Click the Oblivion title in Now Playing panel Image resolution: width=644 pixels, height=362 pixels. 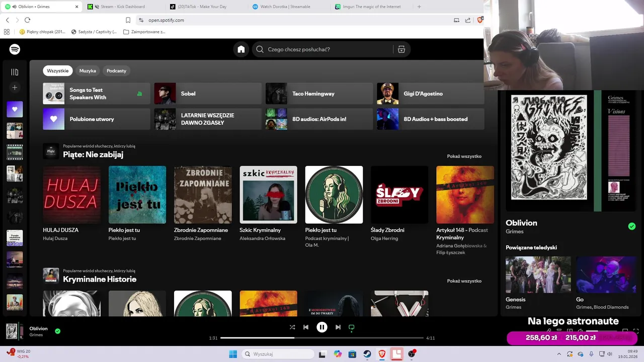coord(521,223)
